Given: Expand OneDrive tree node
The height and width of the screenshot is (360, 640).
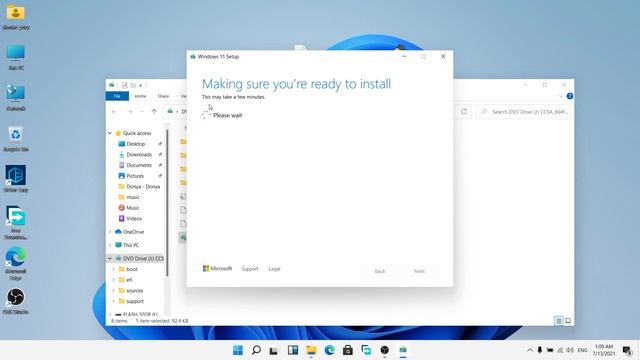Looking at the screenshot, I should pyautogui.click(x=110, y=232).
